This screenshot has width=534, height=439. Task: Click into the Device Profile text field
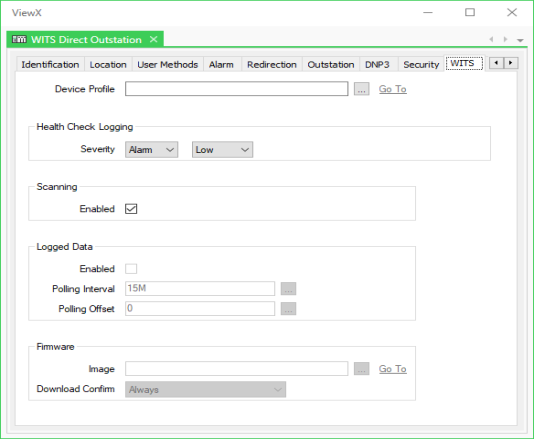[x=237, y=89]
